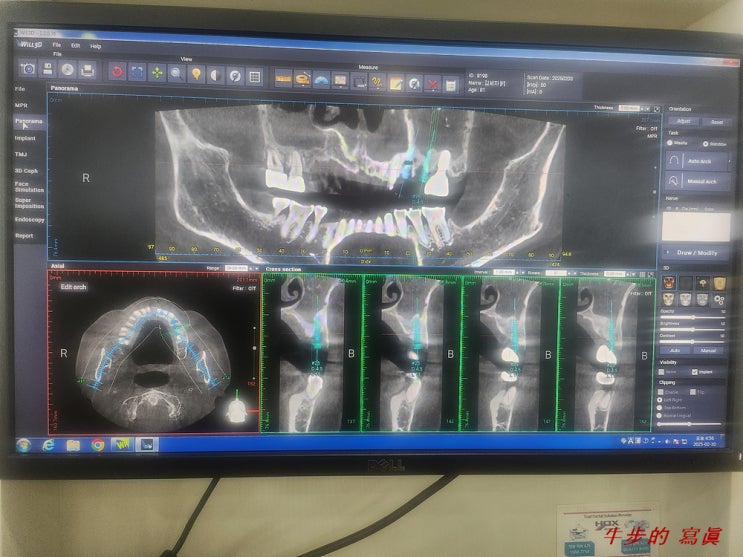The image size is (743, 557).
Task: Click the Auto Arch curve icon
Action: [673, 161]
